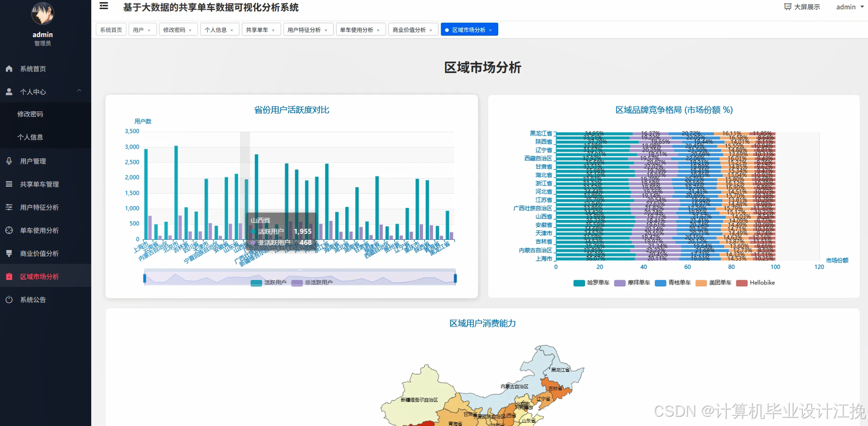
Task: Click the data zoom range preview area
Action: [300, 279]
